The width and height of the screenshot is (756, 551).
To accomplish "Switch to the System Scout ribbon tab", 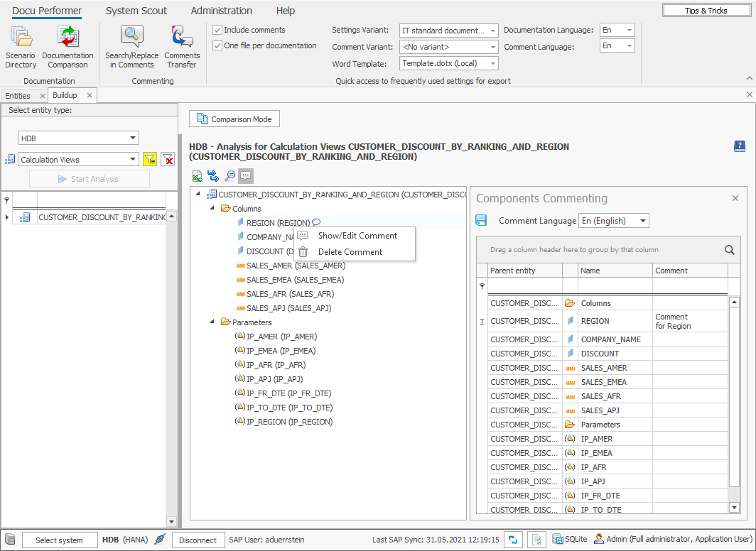I will tap(136, 11).
